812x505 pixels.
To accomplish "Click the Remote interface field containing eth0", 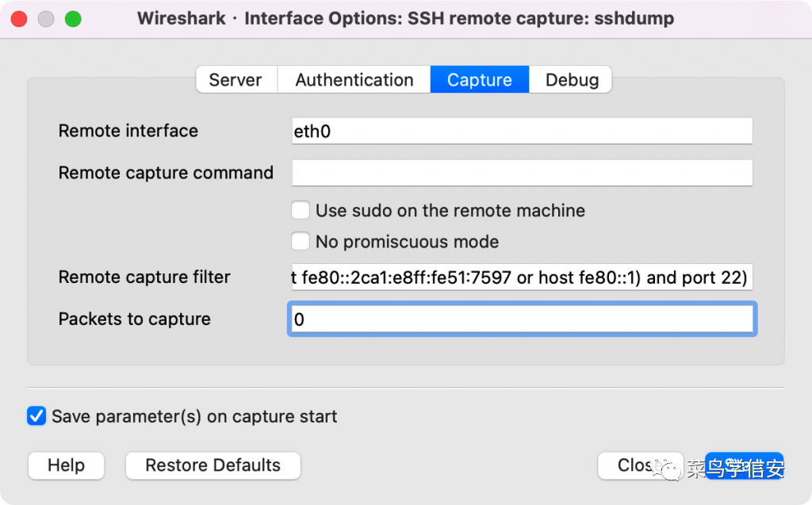I will 522,131.
